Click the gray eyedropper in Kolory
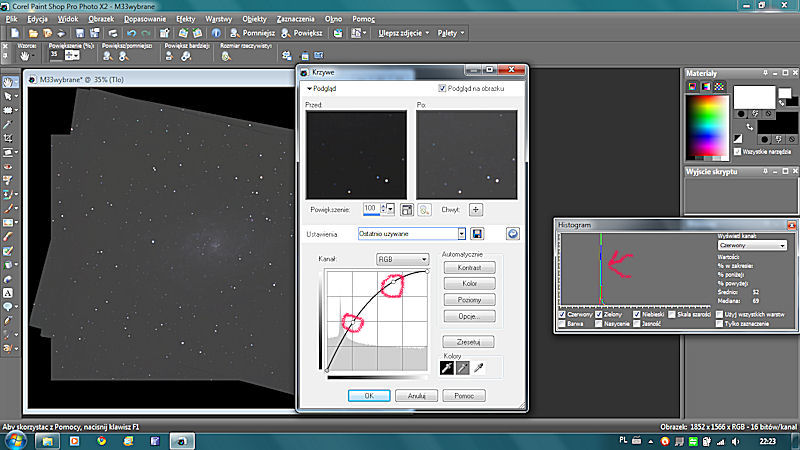800x450 pixels. (x=463, y=368)
